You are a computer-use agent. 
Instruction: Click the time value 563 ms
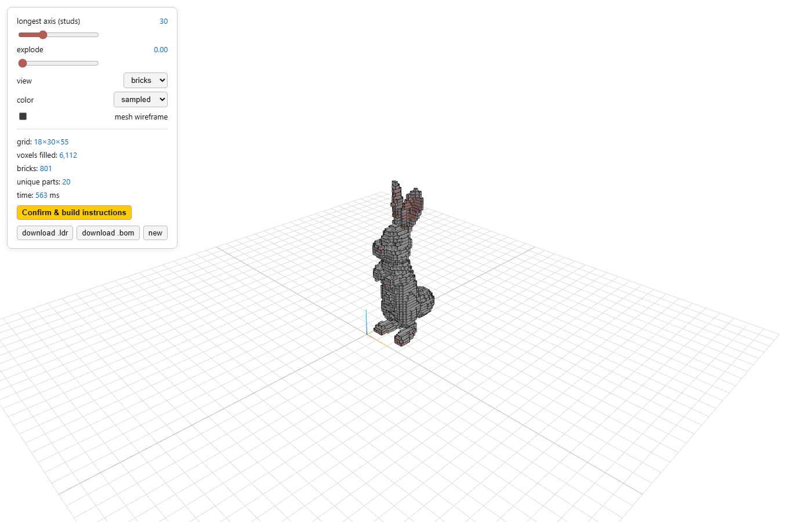(47, 195)
